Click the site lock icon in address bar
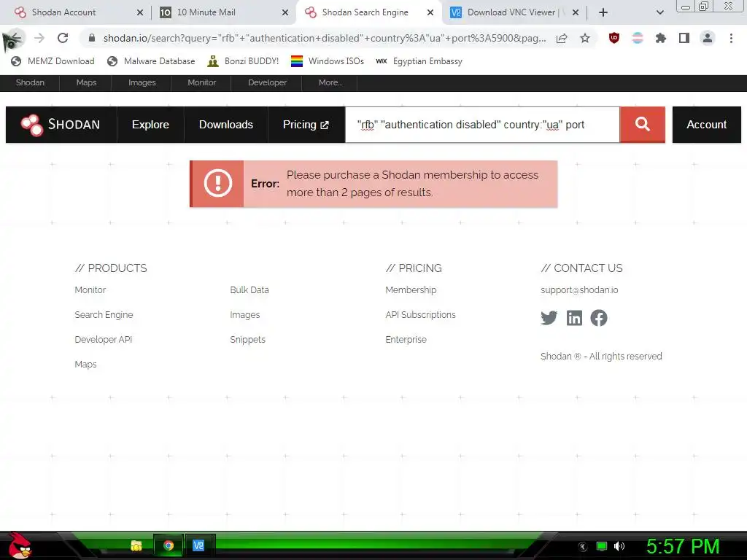Viewport: 747px width, 560px height. [91, 38]
